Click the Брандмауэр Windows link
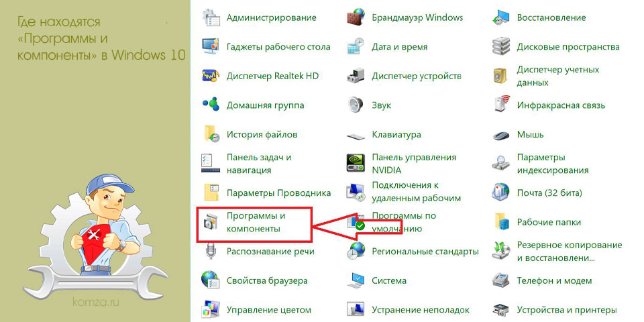 pyautogui.click(x=417, y=17)
